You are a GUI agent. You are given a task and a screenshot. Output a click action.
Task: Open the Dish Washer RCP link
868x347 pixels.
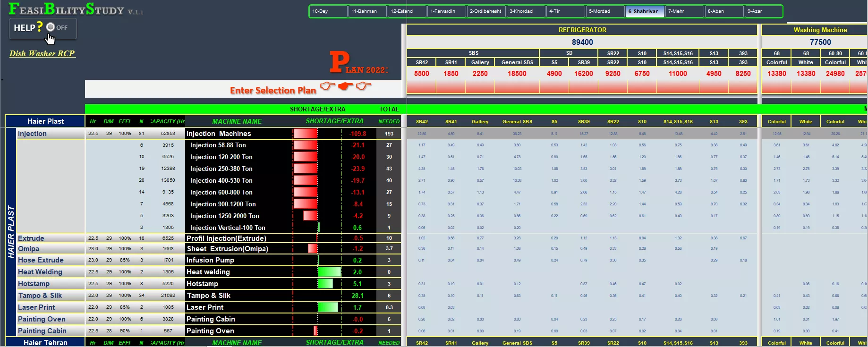point(42,53)
